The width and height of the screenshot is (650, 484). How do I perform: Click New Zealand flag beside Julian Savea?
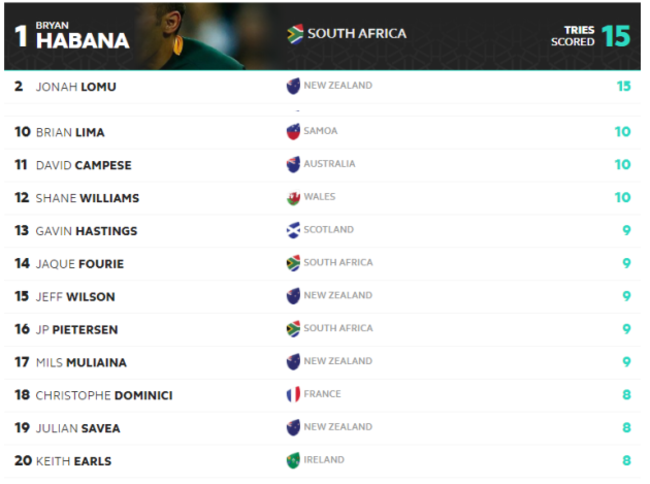click(x=293, y=428)
